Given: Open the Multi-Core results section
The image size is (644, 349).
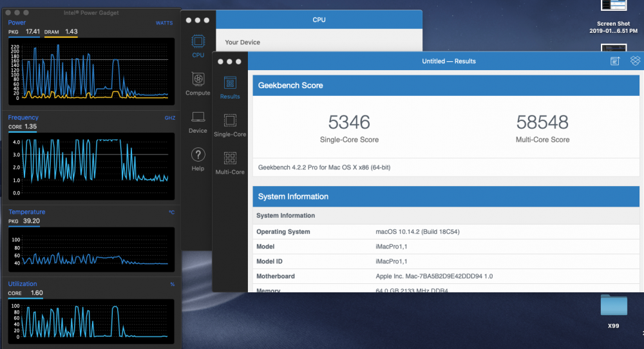Looking at the screenshot, I should (230, 163).
